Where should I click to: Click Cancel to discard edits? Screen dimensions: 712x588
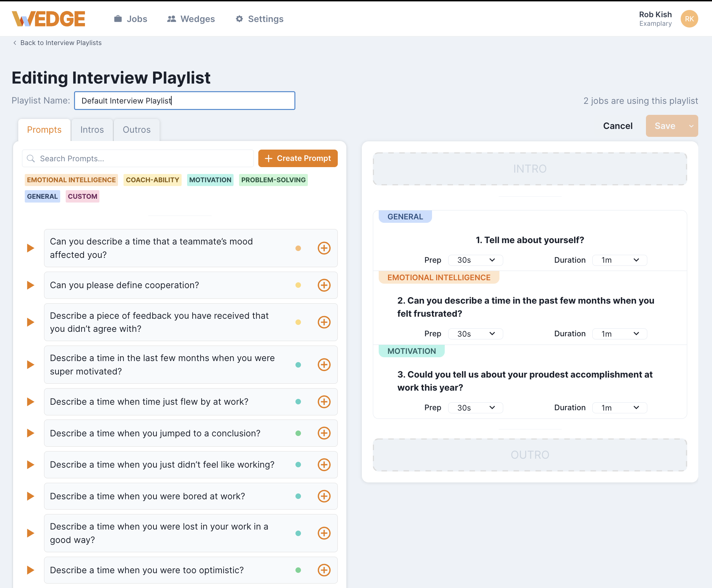coord(618,126)
